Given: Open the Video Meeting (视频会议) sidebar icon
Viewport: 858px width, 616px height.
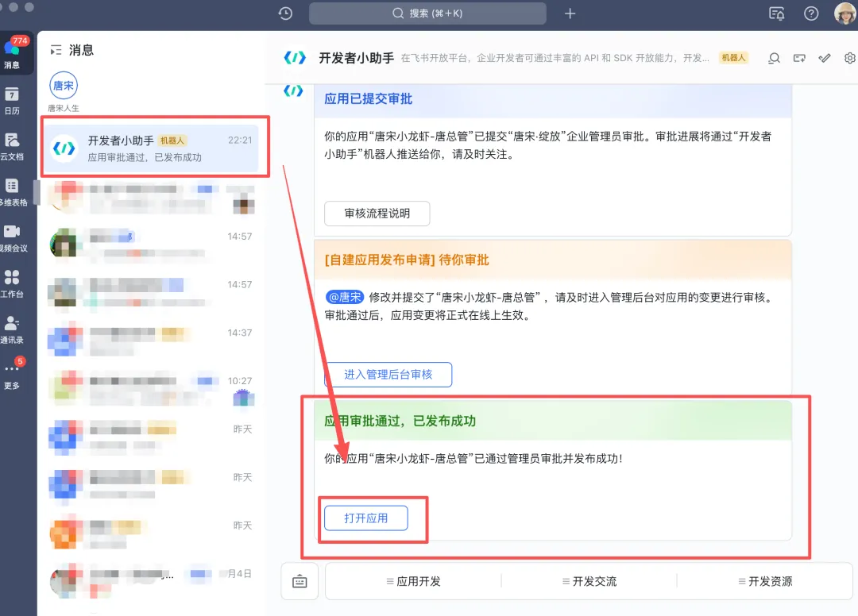Looking at the screenshot, I should (12, 238).
